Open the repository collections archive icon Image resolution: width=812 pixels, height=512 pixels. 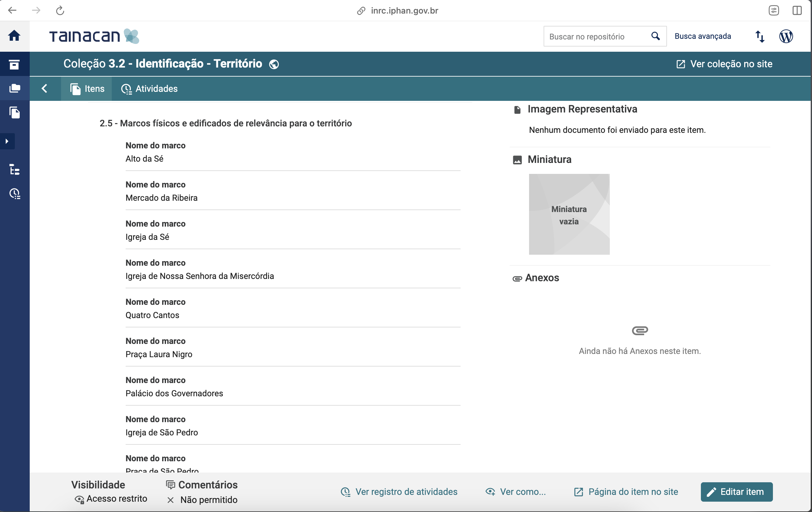[x=14, y=64]
